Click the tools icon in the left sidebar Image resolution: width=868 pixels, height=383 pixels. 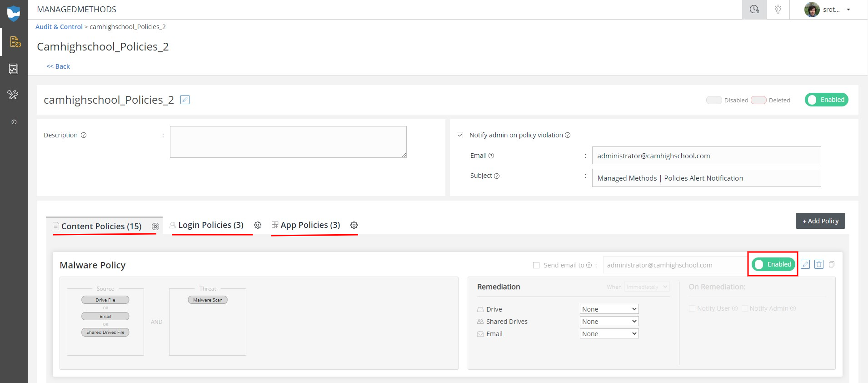coord(13,95)
